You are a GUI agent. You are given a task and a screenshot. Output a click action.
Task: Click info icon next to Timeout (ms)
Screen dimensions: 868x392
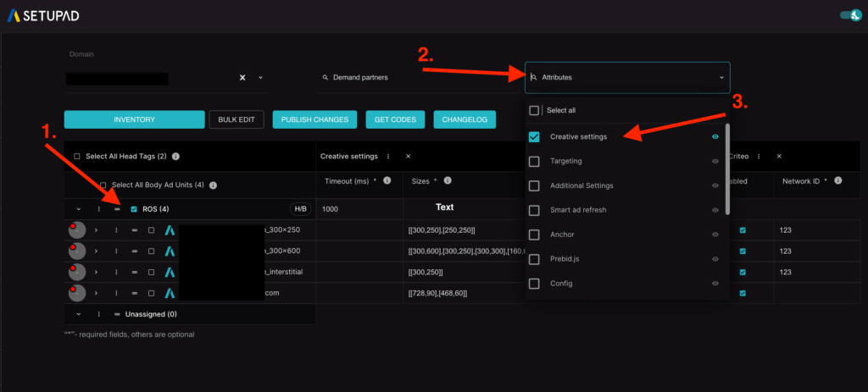coord(387,180)
